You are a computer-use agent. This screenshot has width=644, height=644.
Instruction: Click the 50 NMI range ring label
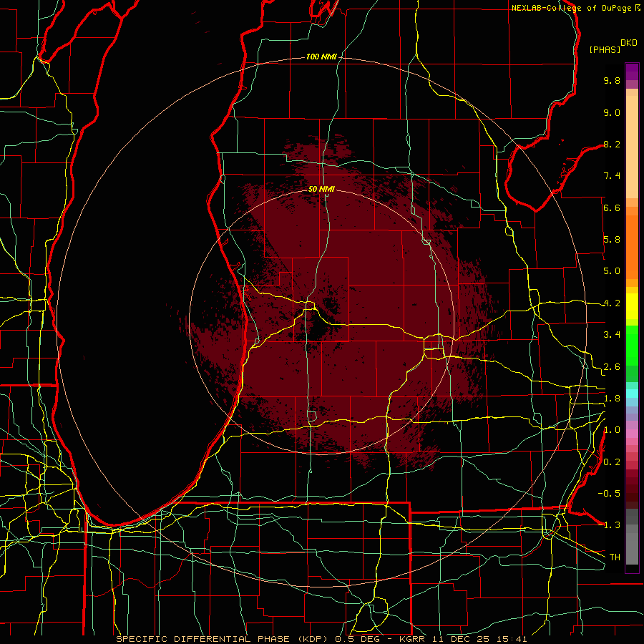321,189
